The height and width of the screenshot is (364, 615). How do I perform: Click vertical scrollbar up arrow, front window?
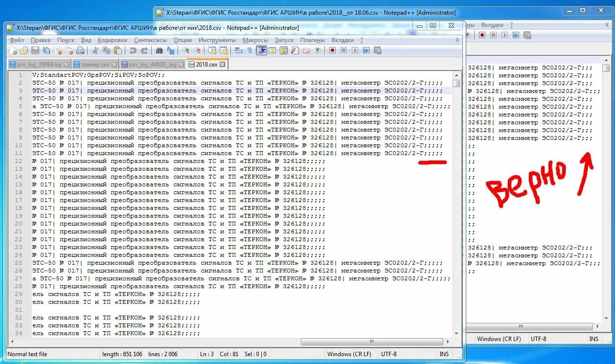[456, 75]
